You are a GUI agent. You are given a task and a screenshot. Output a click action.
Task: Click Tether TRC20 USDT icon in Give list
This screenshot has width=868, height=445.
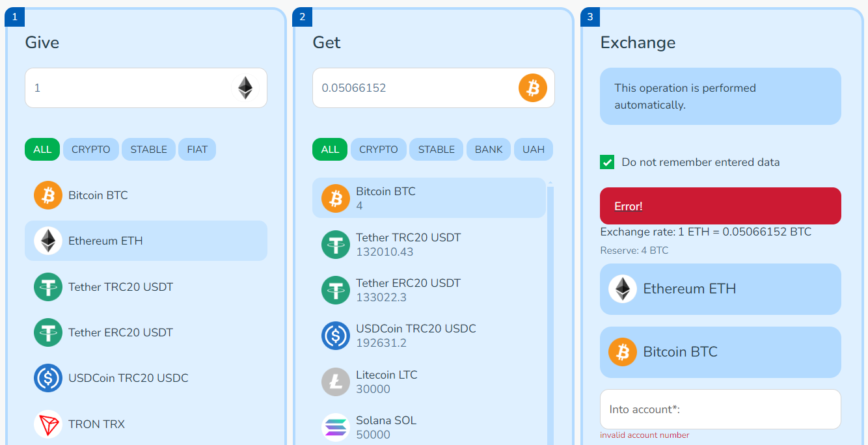48,287
